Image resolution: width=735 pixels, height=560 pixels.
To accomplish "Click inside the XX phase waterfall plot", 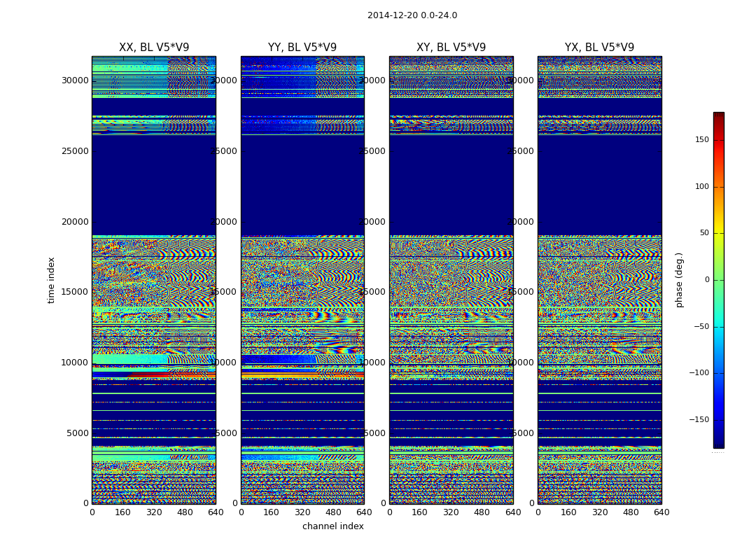I will pos(154,280).
